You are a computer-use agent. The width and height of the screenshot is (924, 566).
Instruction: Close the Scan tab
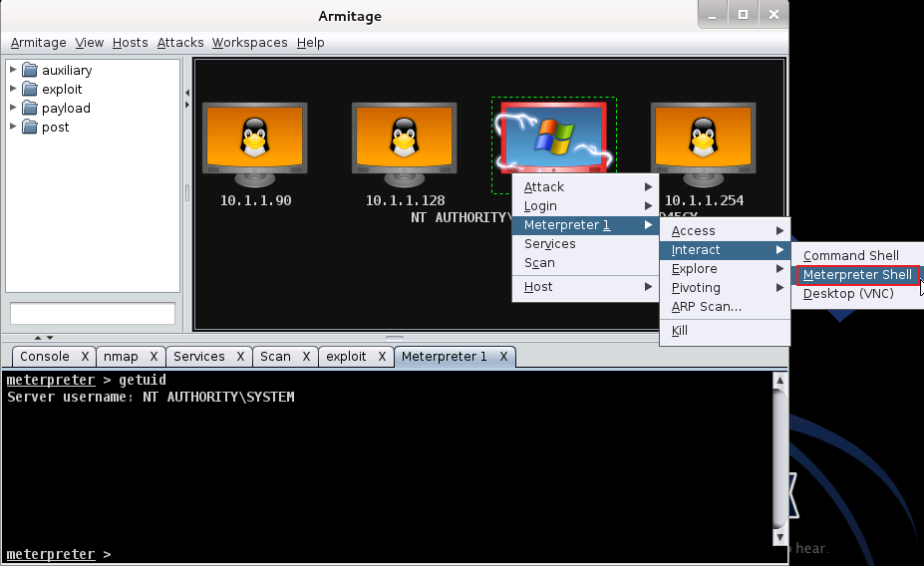(306, 357)
